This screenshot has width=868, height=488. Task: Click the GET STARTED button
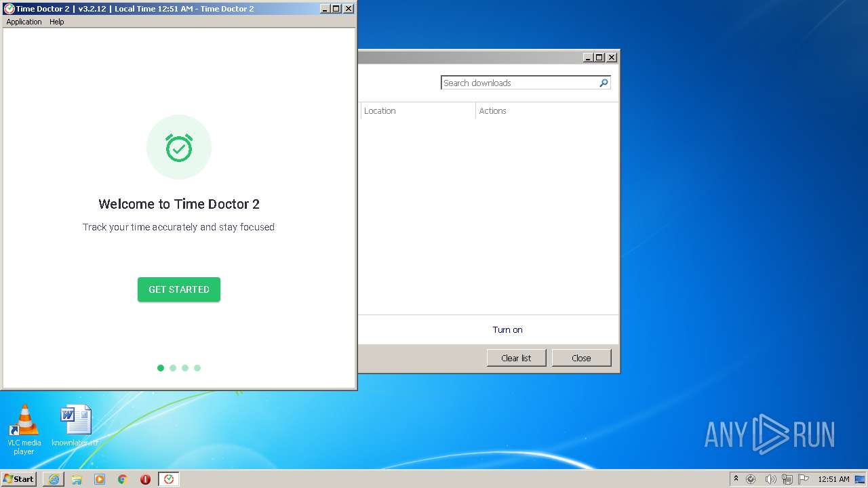click(179, 289)
